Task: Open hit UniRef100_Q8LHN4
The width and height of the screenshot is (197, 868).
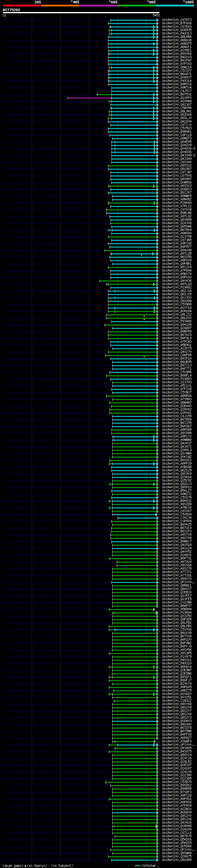Action: point(177,37)
